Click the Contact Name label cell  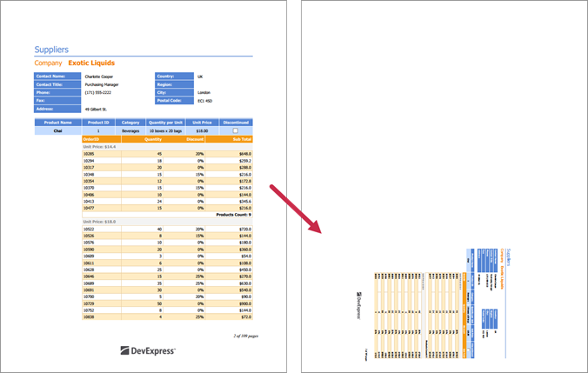tap(57, 77)
